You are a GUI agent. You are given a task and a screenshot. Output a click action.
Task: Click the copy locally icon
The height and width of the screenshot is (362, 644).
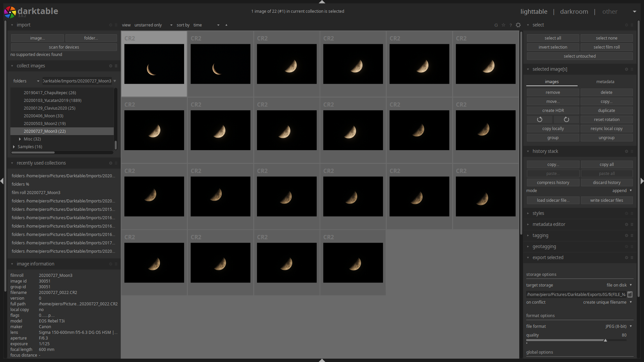coord(553,128)
